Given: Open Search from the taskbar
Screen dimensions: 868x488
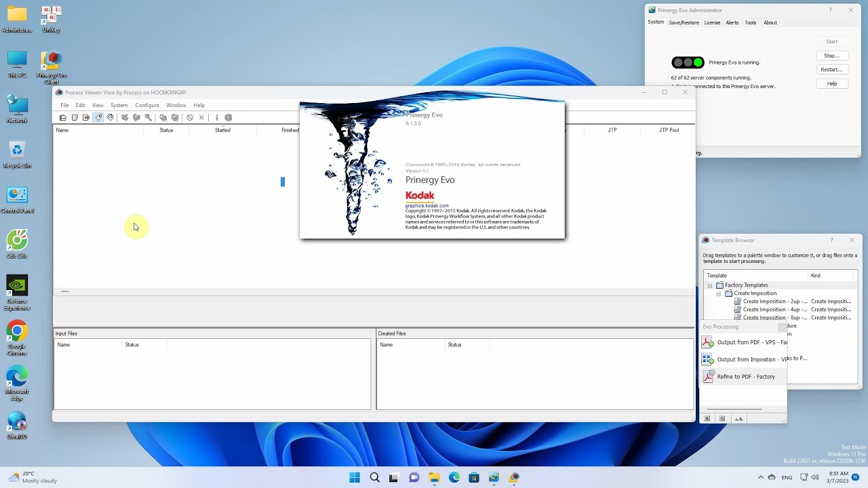Looking at the screenshot, I should tap(374, 477).
